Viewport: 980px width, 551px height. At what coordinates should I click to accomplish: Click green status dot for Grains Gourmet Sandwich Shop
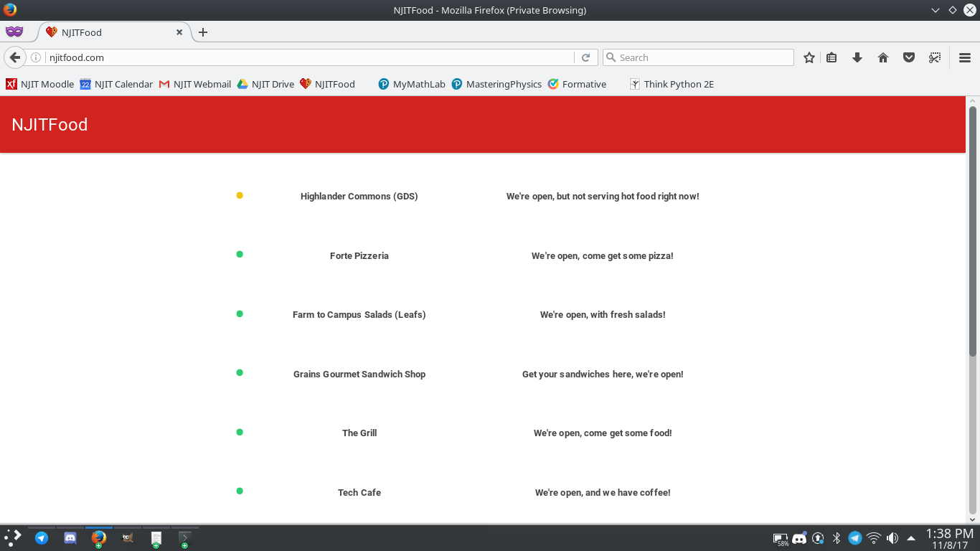(x=240, y=372)
